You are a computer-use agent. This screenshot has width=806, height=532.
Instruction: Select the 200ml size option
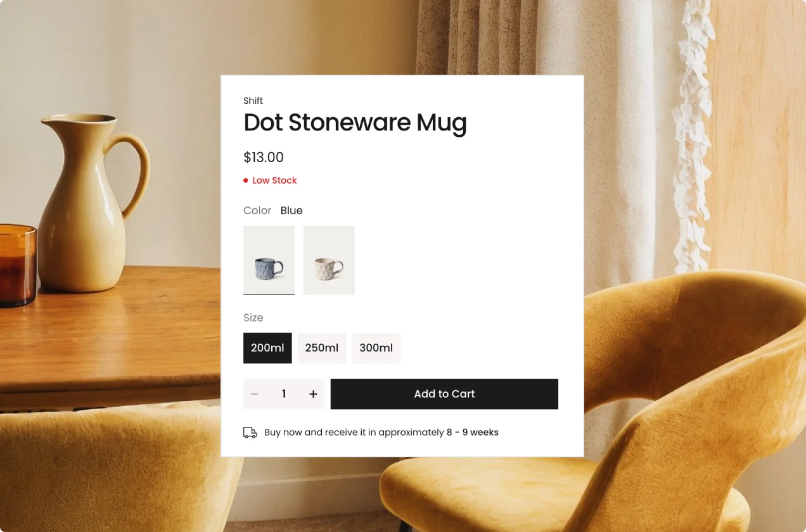267,348
